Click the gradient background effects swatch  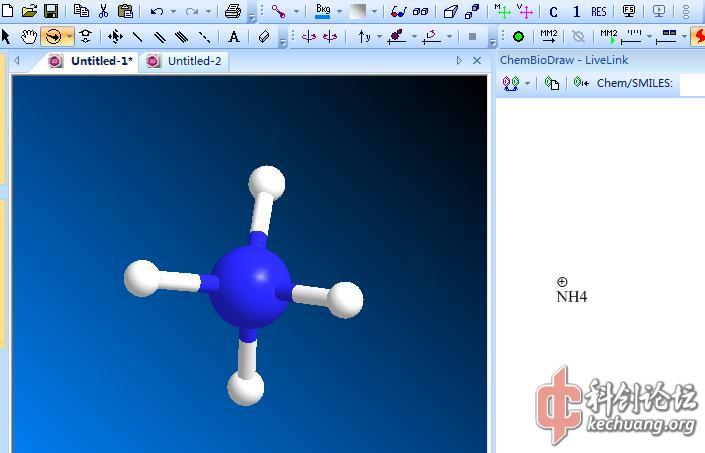pos(357,12)
